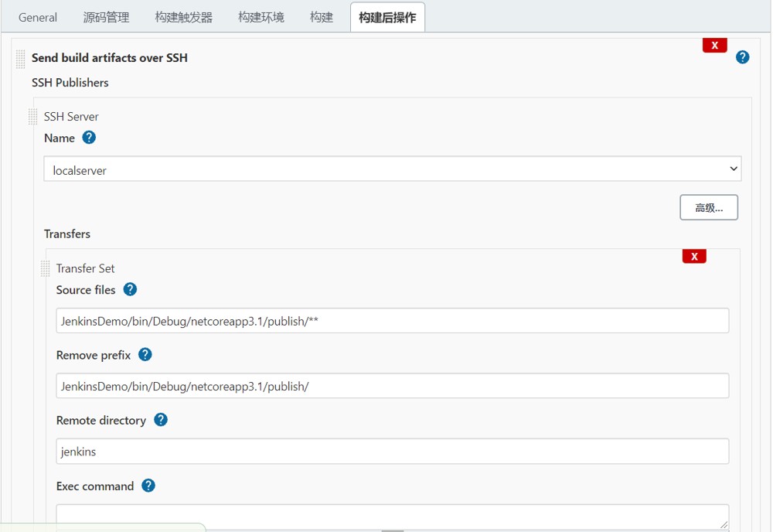
Task: Focus the Remove prefix input field
Action: tap(393, 386)
